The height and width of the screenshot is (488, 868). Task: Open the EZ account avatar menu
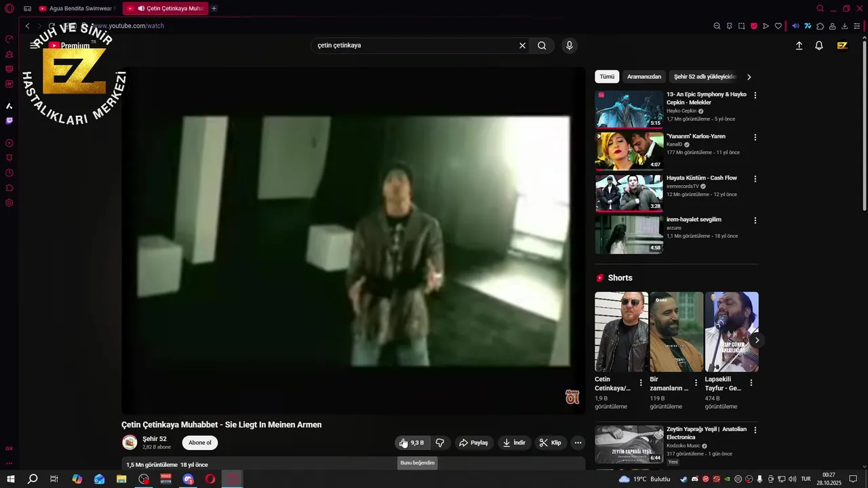842,45
